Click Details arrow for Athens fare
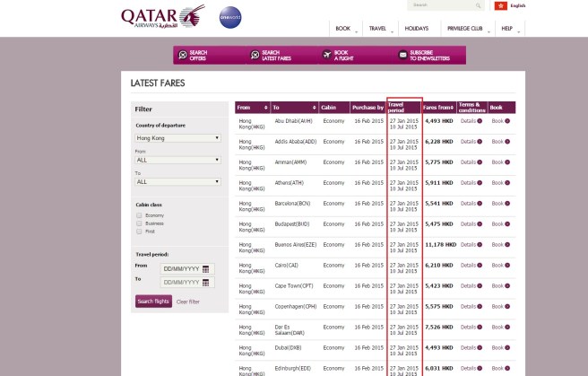The height and width of the screenshot is (376, 588). pos(480,183)
